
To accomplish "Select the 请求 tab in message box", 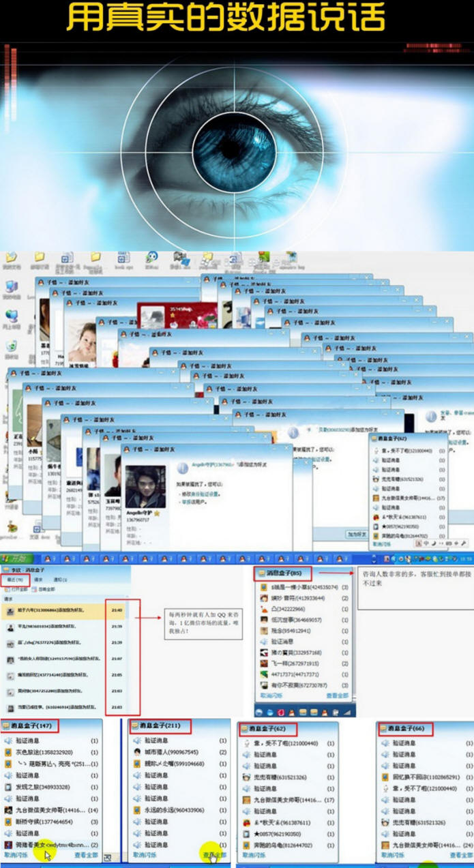I will coord(38,580).
